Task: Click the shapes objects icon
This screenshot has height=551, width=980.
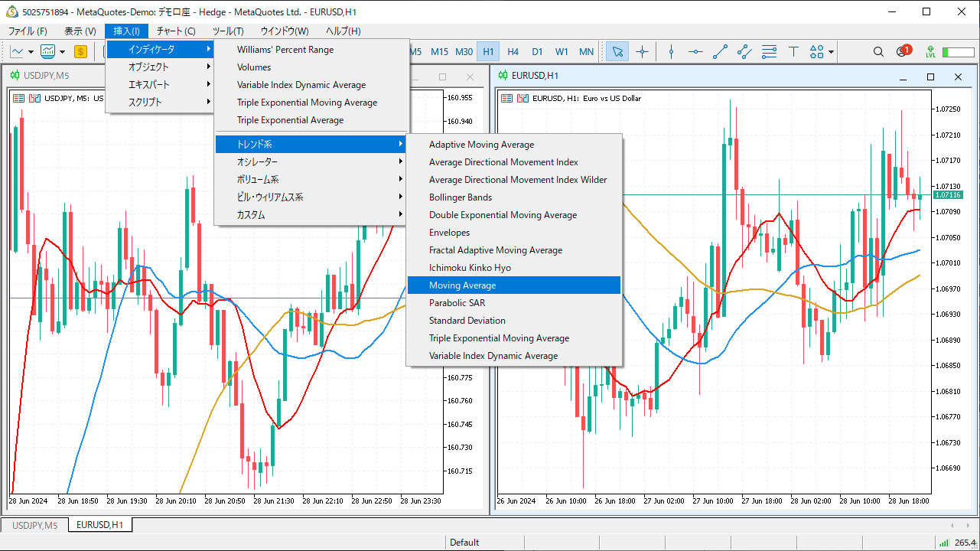Action: coord(816,52)
